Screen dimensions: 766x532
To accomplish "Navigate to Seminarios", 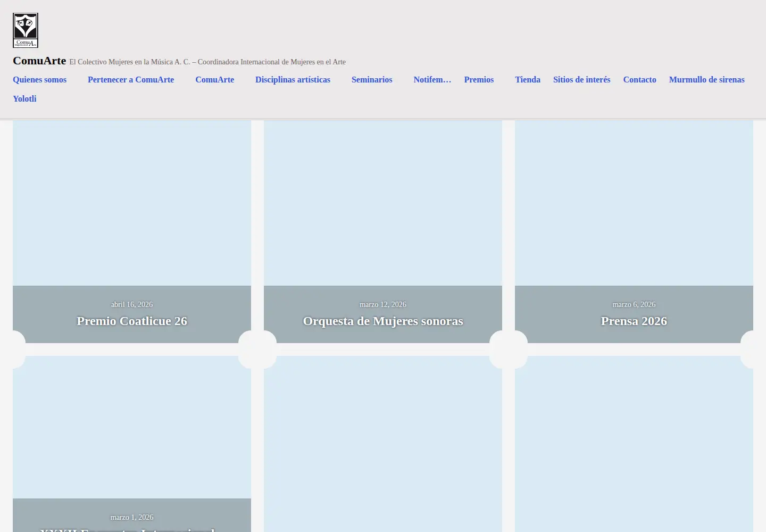I will 372,80.
